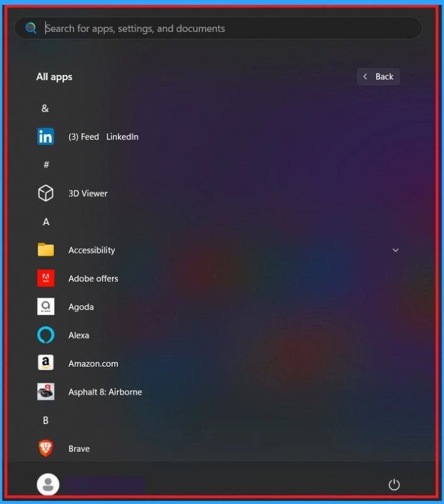This screenshot has width=444, height=504.
Task: Open the user account avatar
Action: click(x=48, y=484)
